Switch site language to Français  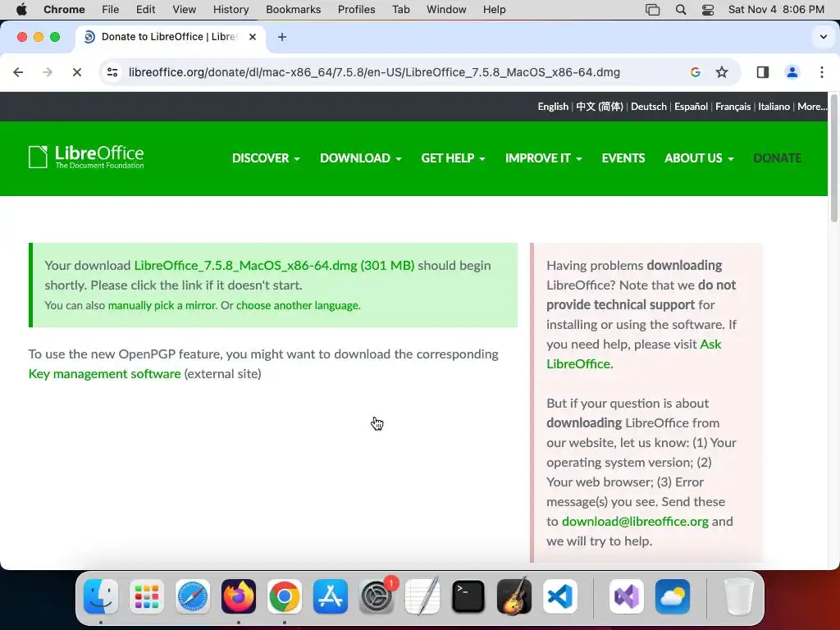tap(733, 107)
